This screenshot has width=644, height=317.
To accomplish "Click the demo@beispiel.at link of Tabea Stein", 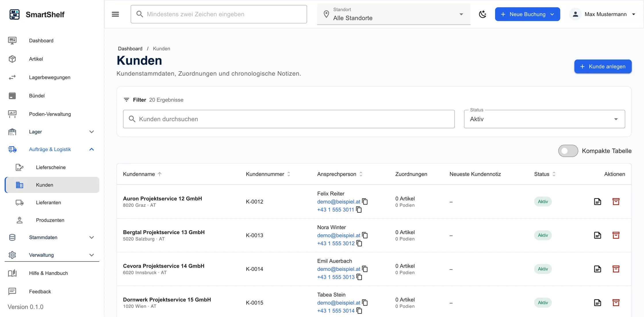I will (338, 303).
